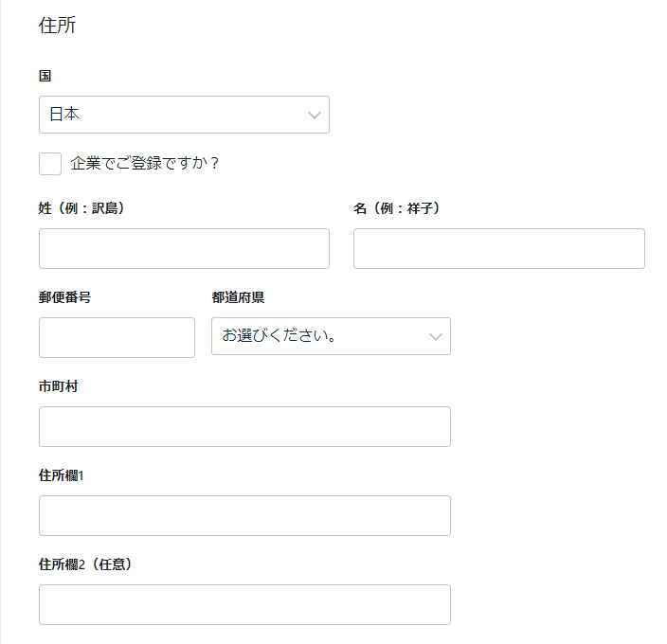
Task: Focus the 姓 surname input field
Action: tap(184, 248)
